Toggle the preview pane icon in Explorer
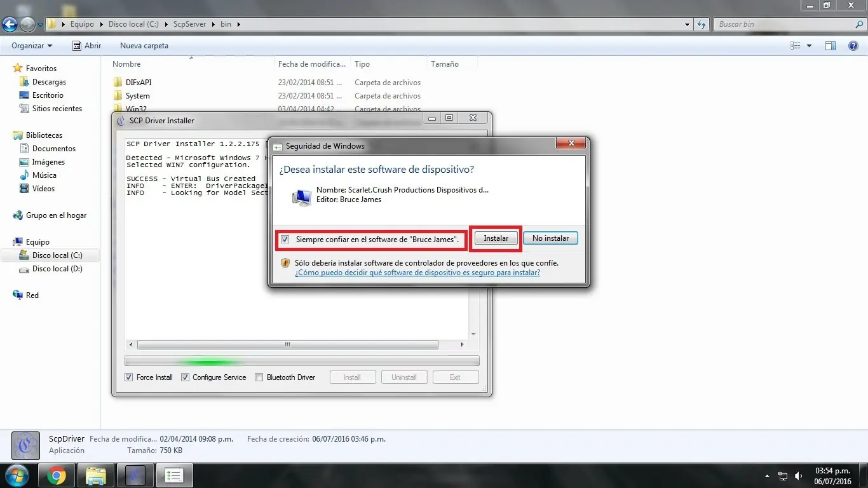Screen dimensions: 868x488 coord(830,46)
